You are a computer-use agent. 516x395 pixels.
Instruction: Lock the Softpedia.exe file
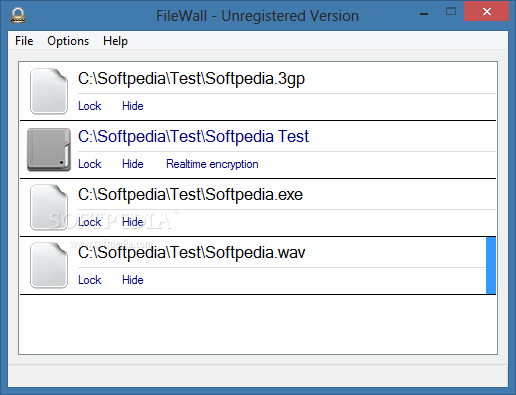click(x=89, y=222)
